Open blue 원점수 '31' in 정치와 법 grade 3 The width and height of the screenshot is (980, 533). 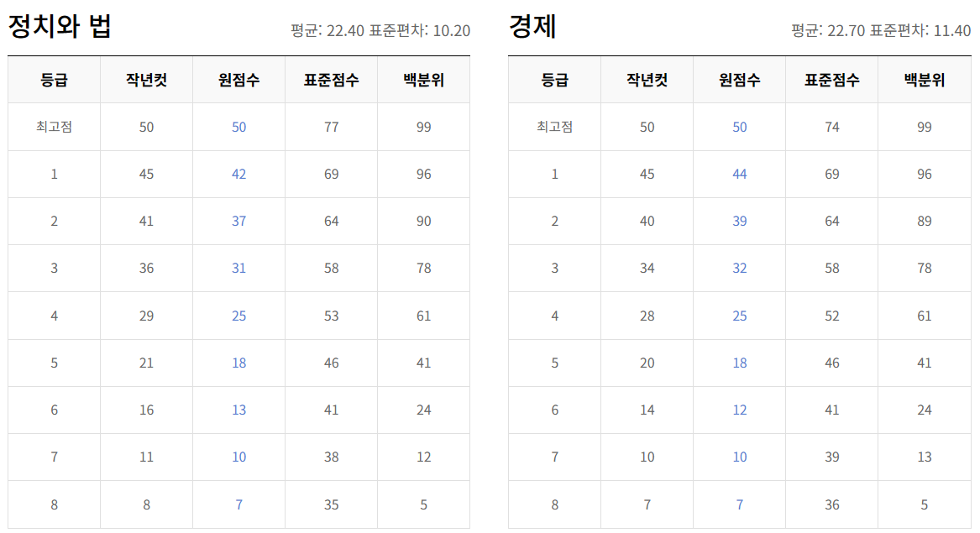238,268
